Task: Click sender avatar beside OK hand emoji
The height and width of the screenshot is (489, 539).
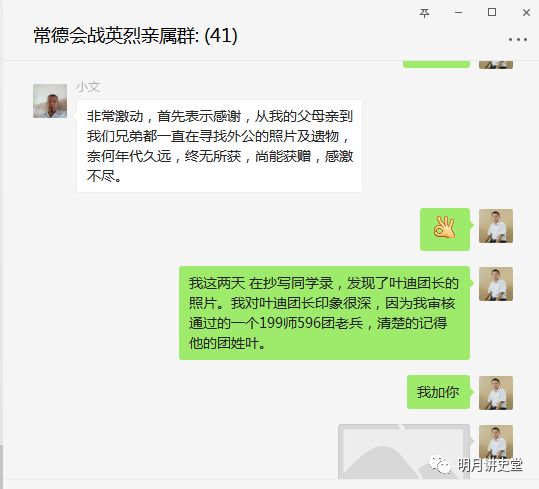Action: pos(496,226)
